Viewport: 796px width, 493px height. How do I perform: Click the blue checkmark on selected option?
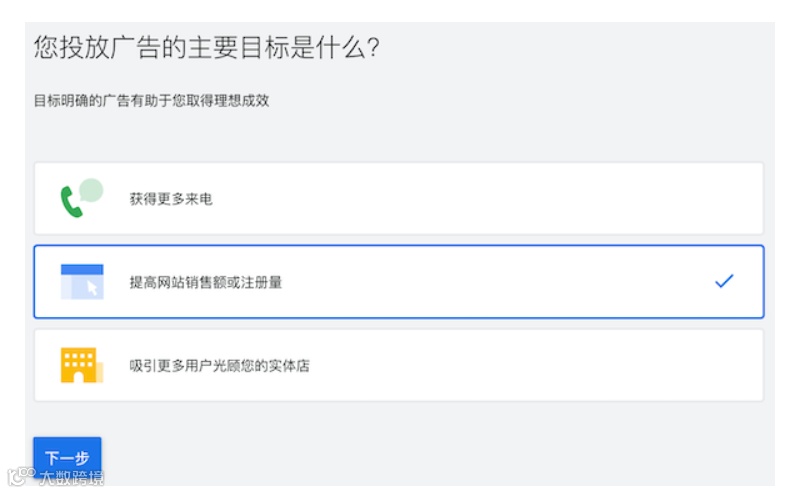pyautogui.click(x=724, y=282)
